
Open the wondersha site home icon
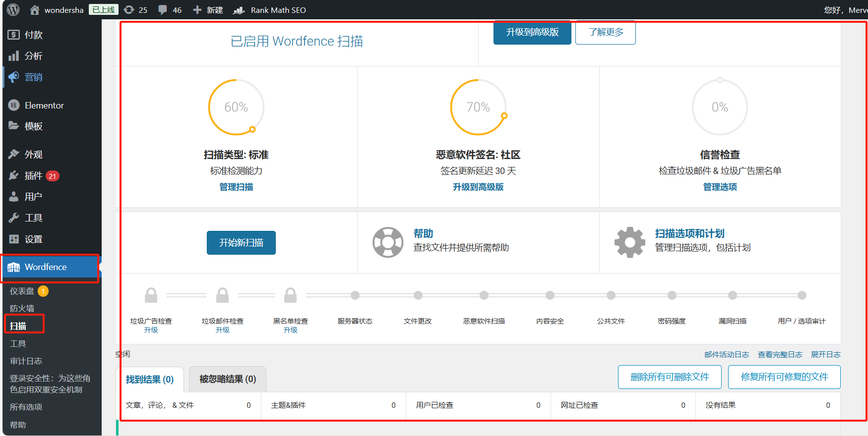pos(35,10)
